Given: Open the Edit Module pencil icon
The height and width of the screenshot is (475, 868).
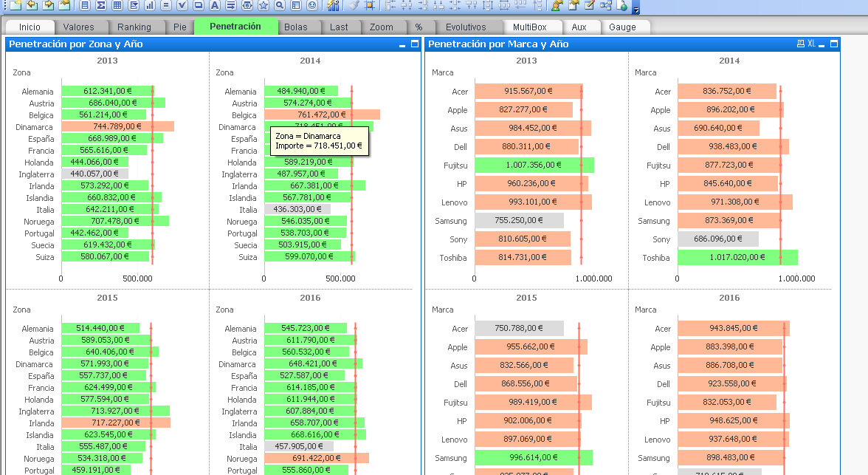Looking at the screenshot, I should (590, 6).
